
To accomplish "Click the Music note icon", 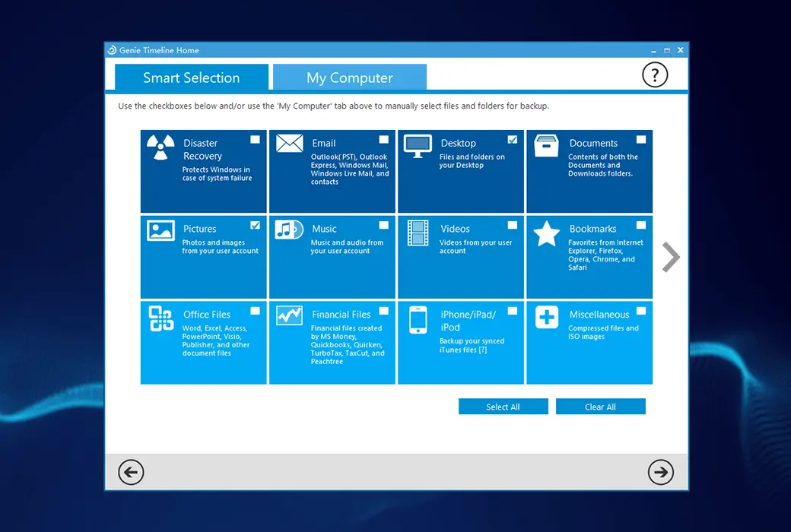I will point(289,230).
